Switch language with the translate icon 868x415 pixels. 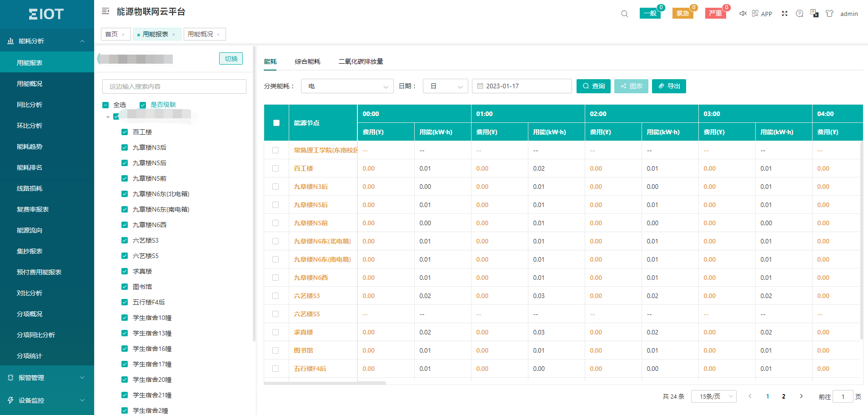[814, 14]
